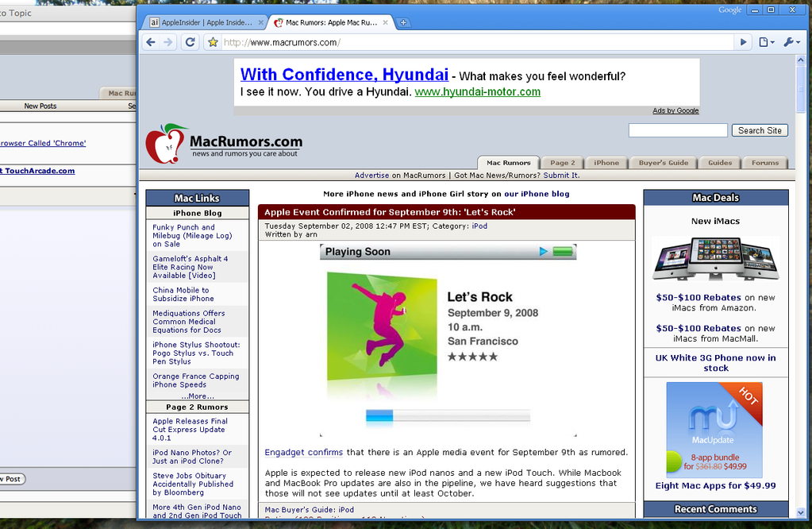Open Orange France Capping iPhone Speeds link
The image size is (812, 529).
[196, 380]
